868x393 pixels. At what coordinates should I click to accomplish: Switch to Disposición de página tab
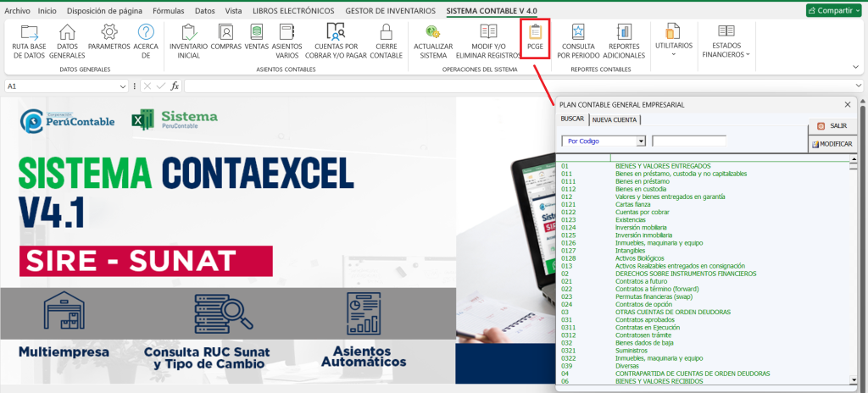click(x=104, y=10)
